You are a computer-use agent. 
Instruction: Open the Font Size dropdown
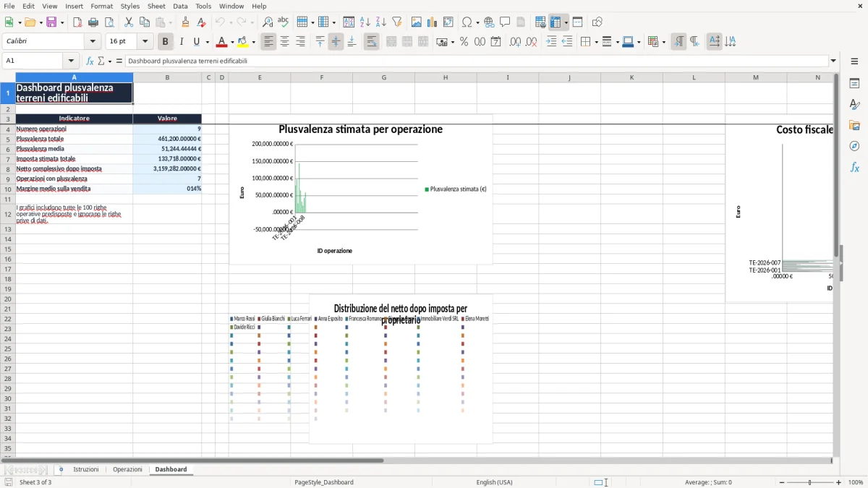pos(145,42)
